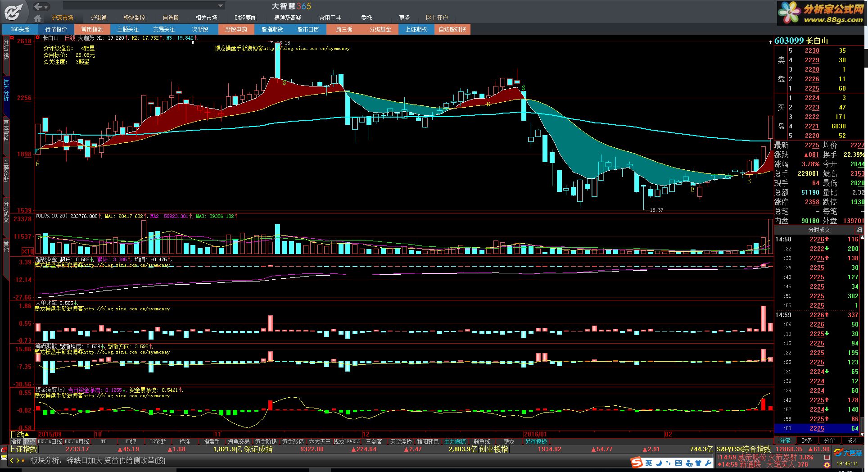Select the 成本 tab at bottom right
Image resolution: width=868 pixels, height=472 pixels.
point(852,440)
